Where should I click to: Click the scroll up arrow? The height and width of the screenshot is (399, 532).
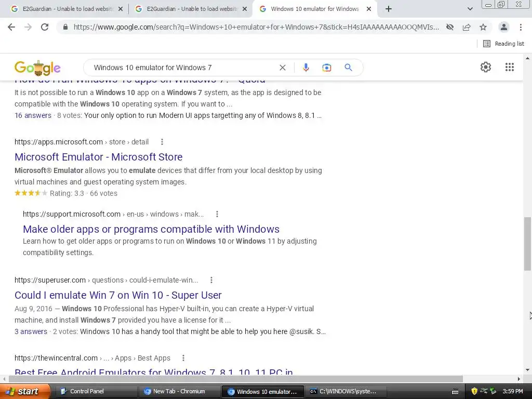(x=527, y=58)
